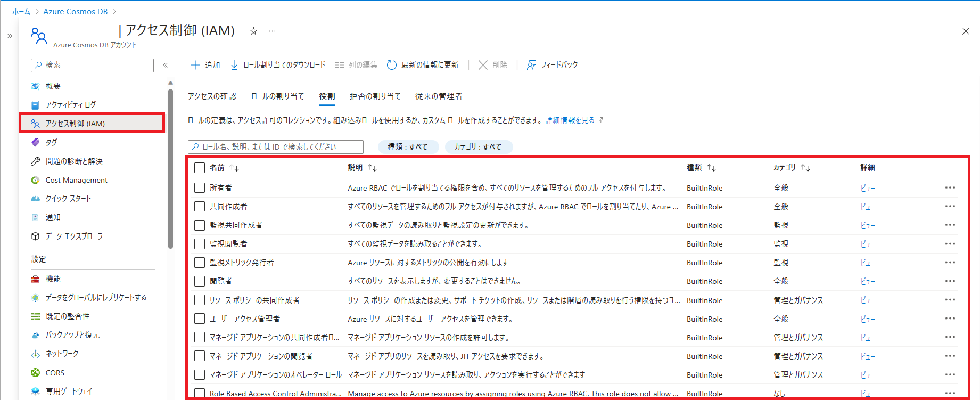980x400 pixels.
Task: Click ビュー link for ユーザー アクセス管理者 row
Action: [x=868, y=319]
